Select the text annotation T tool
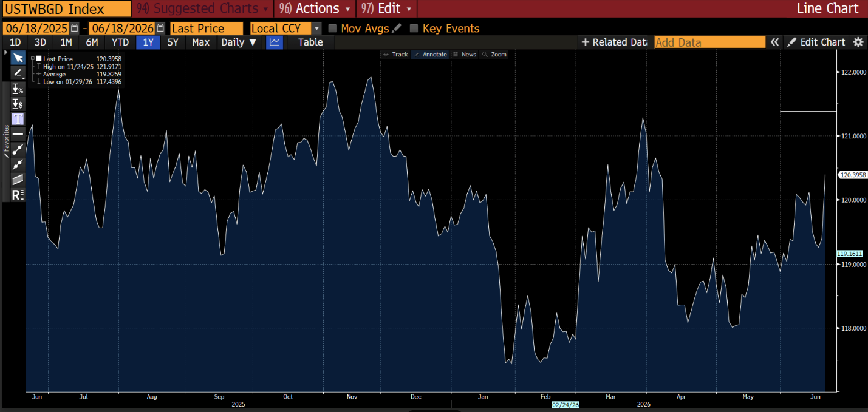868x412 pixels. click(x=18, y=119)
